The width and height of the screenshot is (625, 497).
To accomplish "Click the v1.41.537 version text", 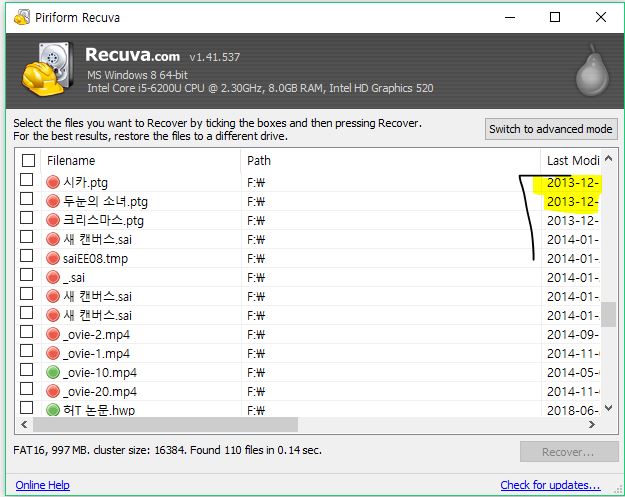I will point(215,57).
